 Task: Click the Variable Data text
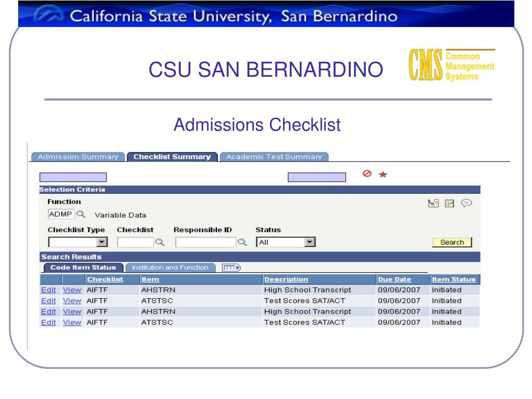point(121,215)
